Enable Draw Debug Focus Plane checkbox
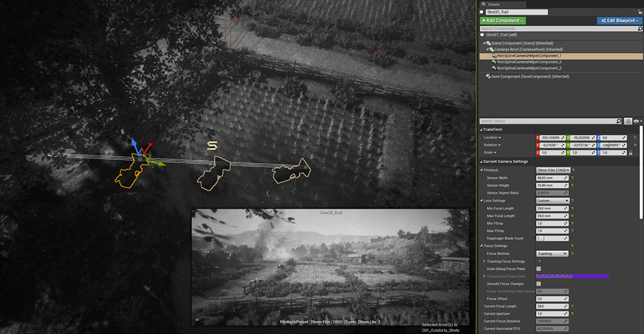This screenshot has width=644, height=334. (x=538, y=269)
